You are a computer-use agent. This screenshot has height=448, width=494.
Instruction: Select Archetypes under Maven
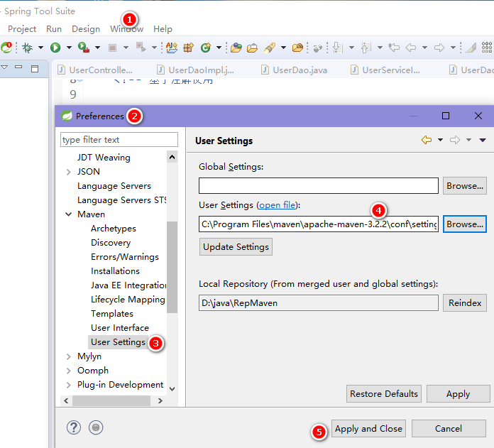pos(114,229)
